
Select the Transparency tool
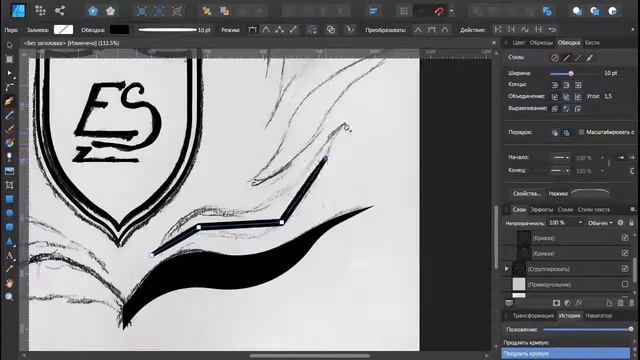pos(9,157)
